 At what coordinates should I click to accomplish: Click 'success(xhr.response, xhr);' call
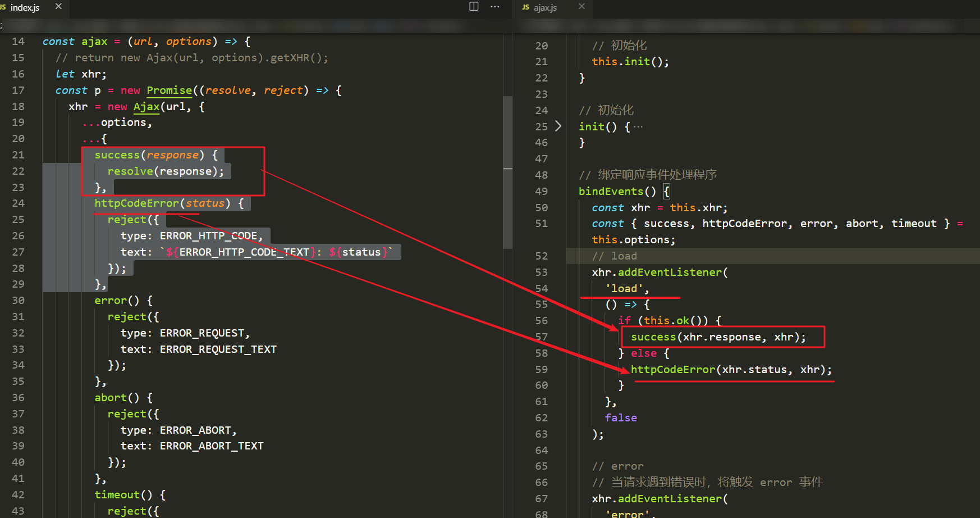(718, 337)
